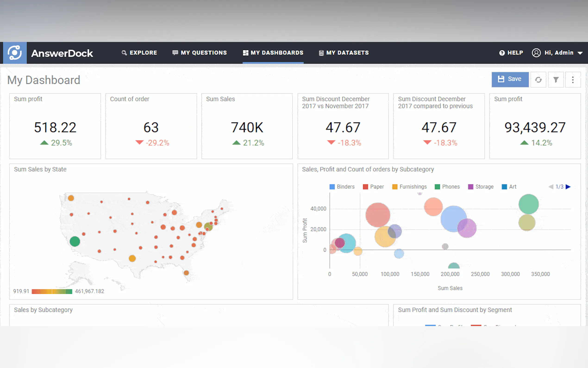Save the dashboard
The width and height of the screenshot is (588, 368).
tap(510, 79)
